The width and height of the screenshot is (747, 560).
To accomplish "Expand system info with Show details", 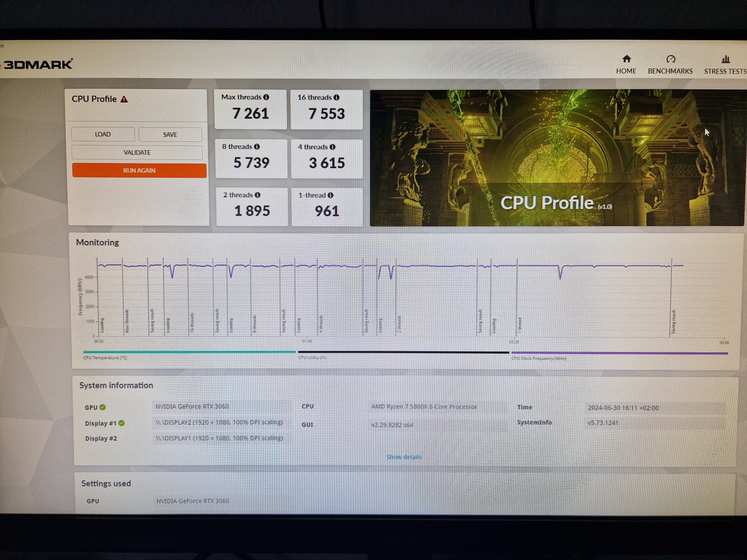I will (x=404, y=457).
